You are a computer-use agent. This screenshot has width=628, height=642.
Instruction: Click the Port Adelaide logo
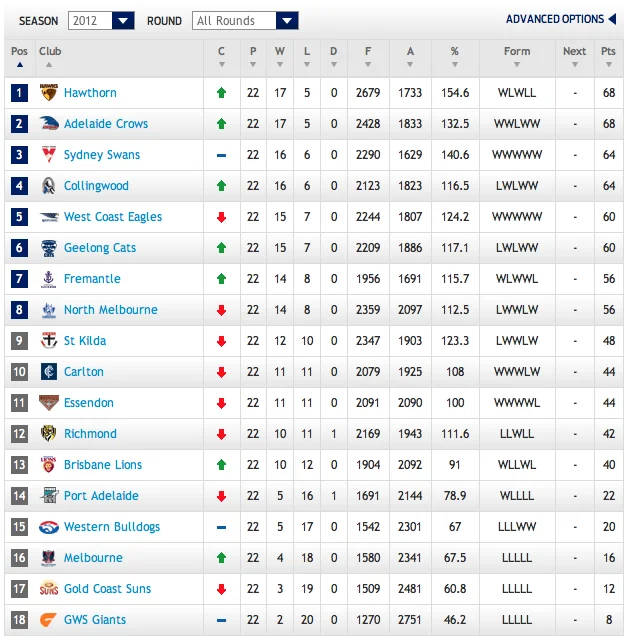49,495
